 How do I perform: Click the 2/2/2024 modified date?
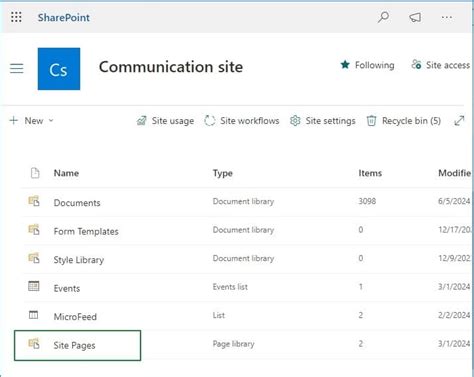coord(454,315)
